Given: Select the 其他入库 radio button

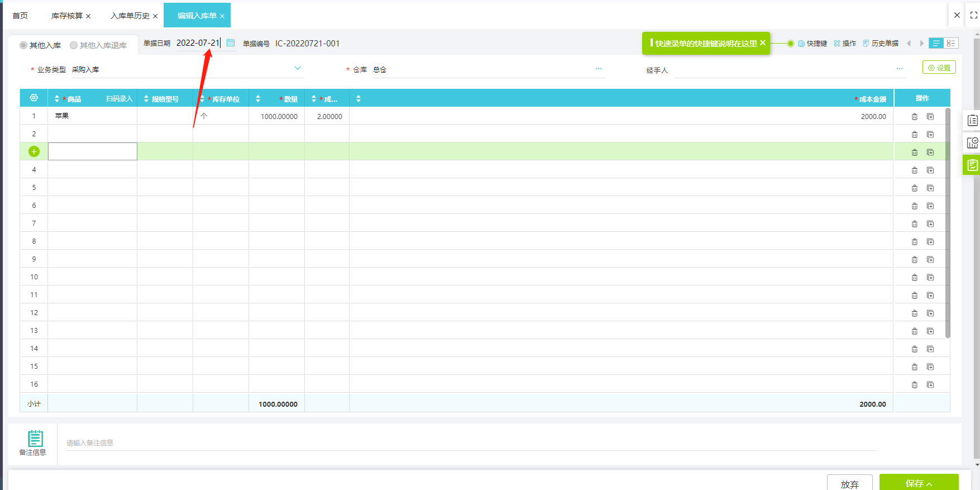Looking at the screenshot, I should [23, 45].
